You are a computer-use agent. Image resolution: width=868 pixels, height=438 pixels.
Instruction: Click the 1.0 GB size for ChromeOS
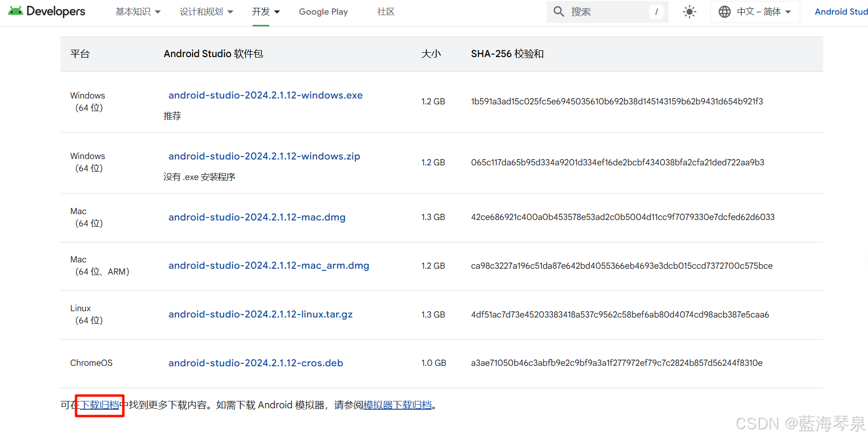(434, 363)
